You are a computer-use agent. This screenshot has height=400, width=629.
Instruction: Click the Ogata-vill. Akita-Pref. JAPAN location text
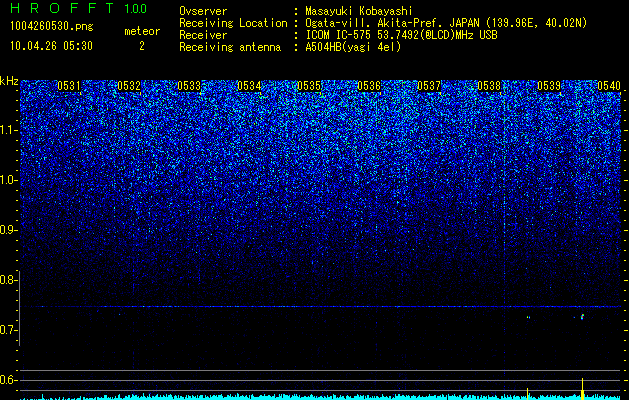coord(446,23)
